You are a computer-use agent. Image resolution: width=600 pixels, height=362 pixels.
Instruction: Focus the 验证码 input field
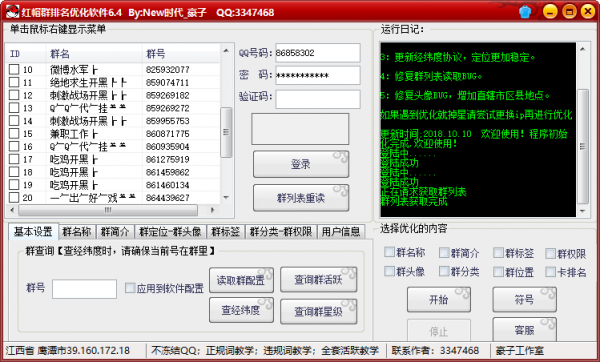(318, 99)
